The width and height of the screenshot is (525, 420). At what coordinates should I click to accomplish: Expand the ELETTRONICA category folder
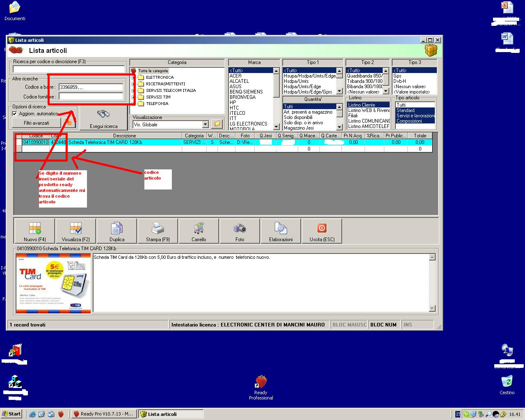(x=133, y=78)
